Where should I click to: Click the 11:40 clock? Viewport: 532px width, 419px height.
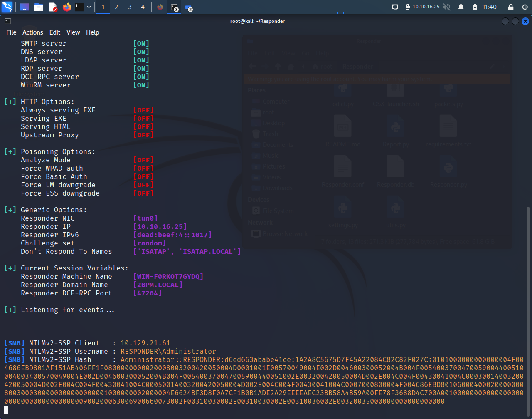tap(490, 7)
